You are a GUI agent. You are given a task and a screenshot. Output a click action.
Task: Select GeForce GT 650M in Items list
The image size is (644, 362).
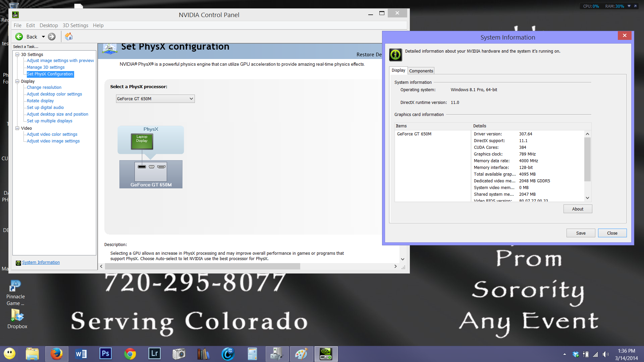[414, 134]
